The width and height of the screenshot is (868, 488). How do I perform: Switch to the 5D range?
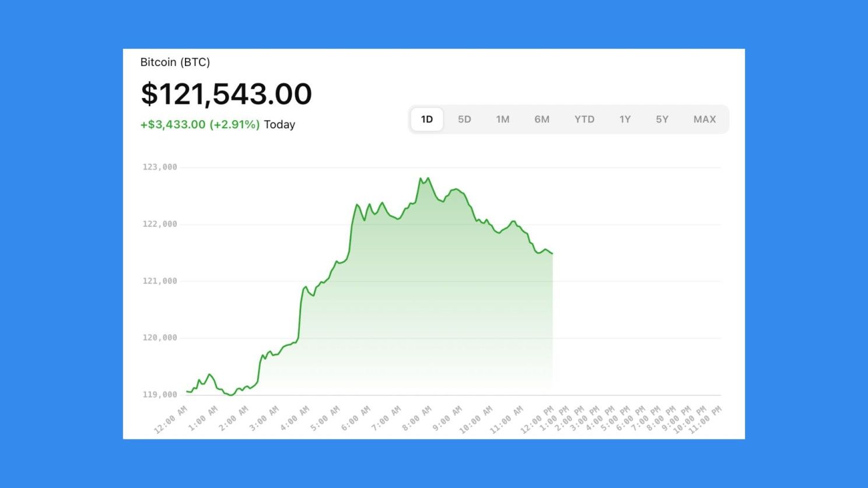click(x=464, y=120)
